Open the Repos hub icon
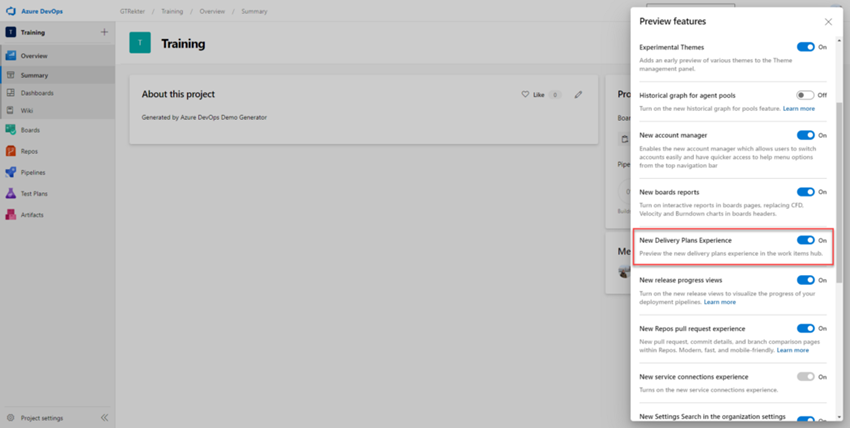The width and height of the screenshot is (850, 428). click(10, 151)
